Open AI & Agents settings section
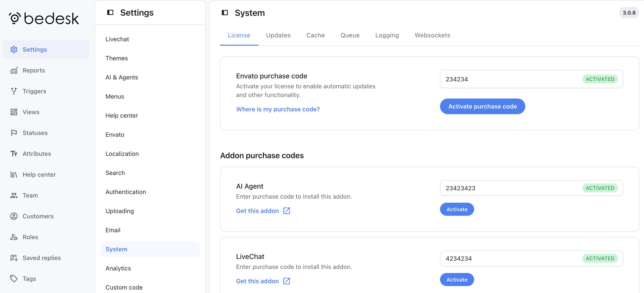This screenshot has width=644, height=293. click(150, 77)
